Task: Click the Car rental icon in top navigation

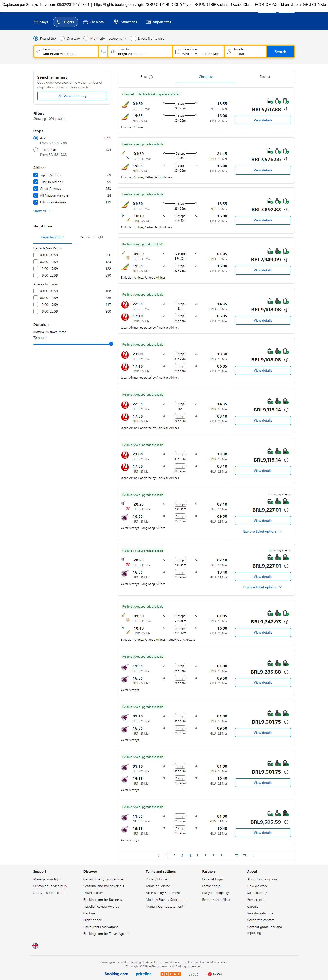Action: pyautogui.click(x=86, y=22)
